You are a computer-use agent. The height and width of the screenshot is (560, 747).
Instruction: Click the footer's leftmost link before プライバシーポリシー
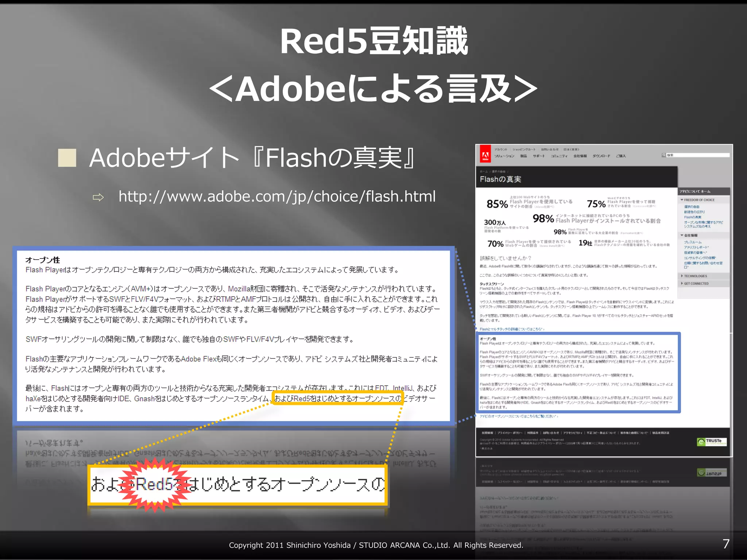[487, 433]
